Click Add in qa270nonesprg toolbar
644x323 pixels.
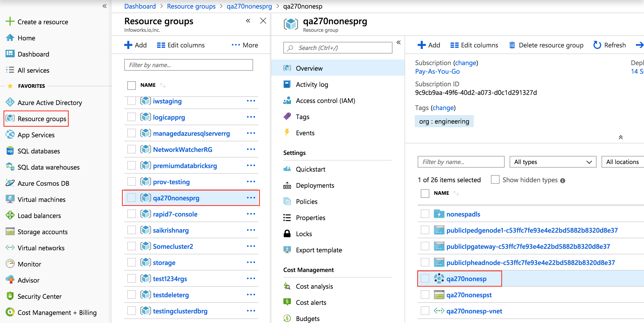[429, 45]
